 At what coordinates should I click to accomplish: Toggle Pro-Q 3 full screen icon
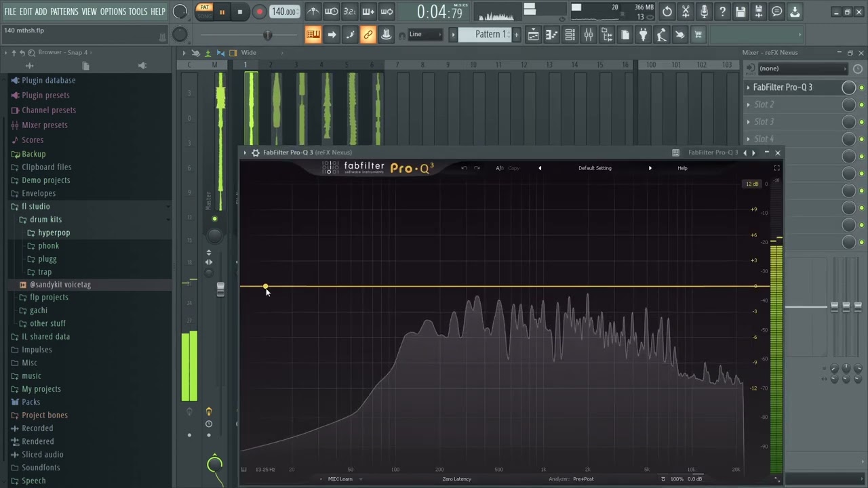pyautogui.click(x=776, y=168)
